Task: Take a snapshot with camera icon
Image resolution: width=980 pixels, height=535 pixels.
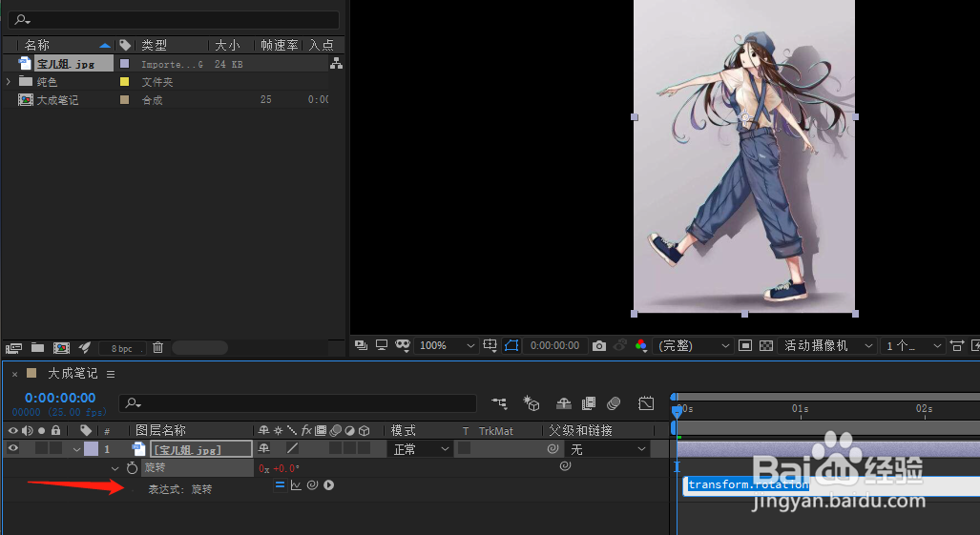Action: click(598, 346)
